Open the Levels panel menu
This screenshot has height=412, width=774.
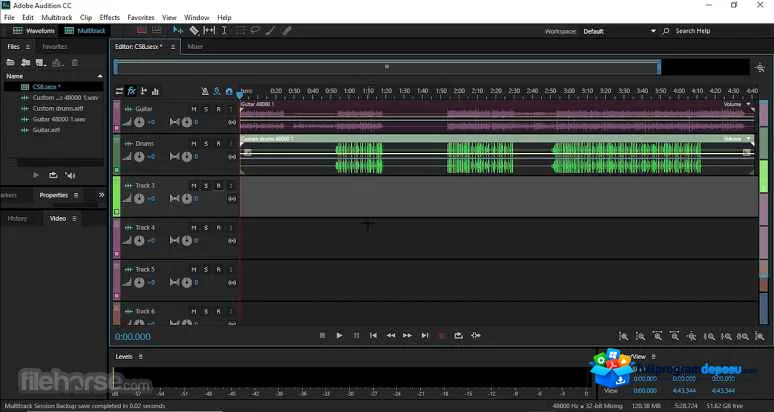click(140, 356)
